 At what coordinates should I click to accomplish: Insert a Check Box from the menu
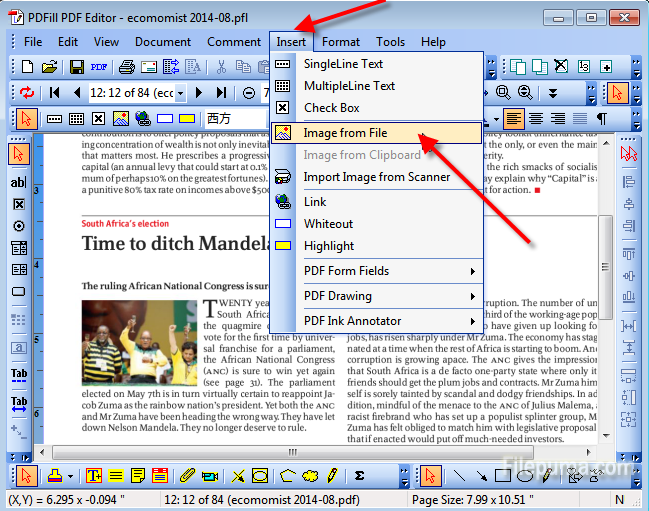click(x=331, y=108)
